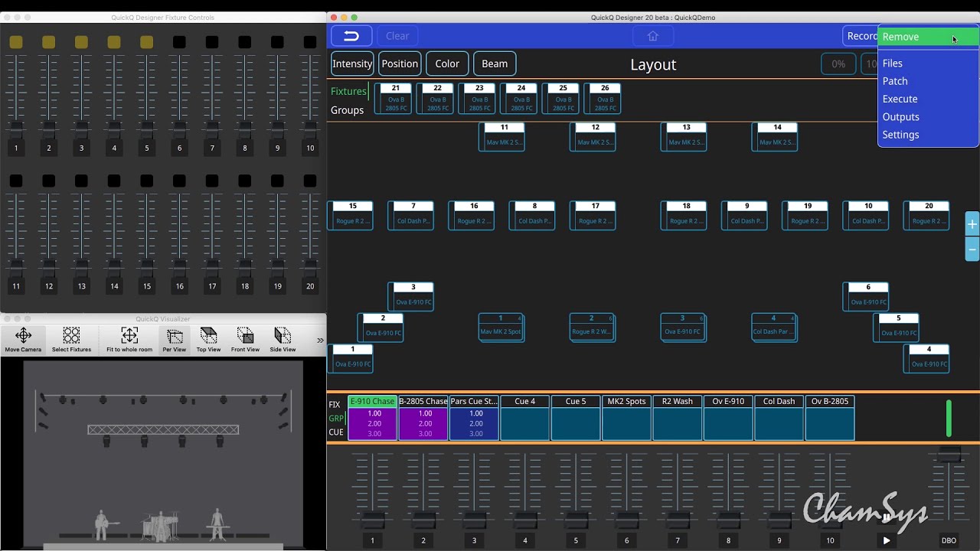Open Outputs from the menu
Viewport: 980px width, 551px height.
coord(928,117)
